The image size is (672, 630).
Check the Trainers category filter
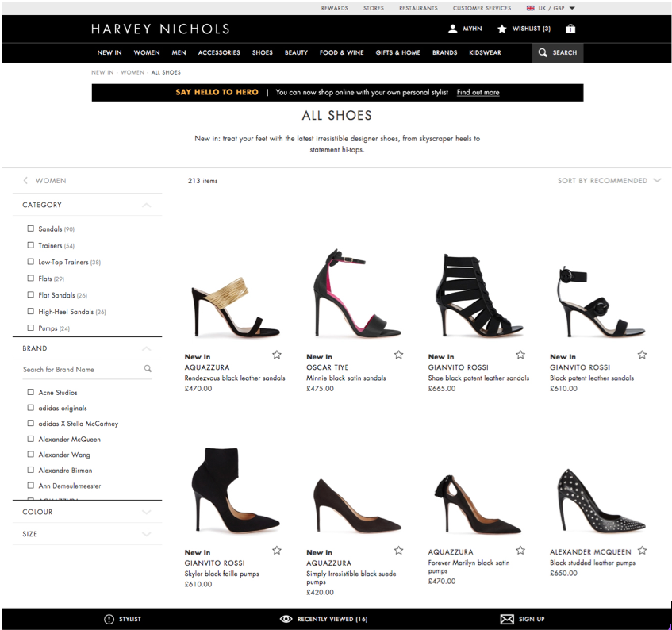coord(30,245)
